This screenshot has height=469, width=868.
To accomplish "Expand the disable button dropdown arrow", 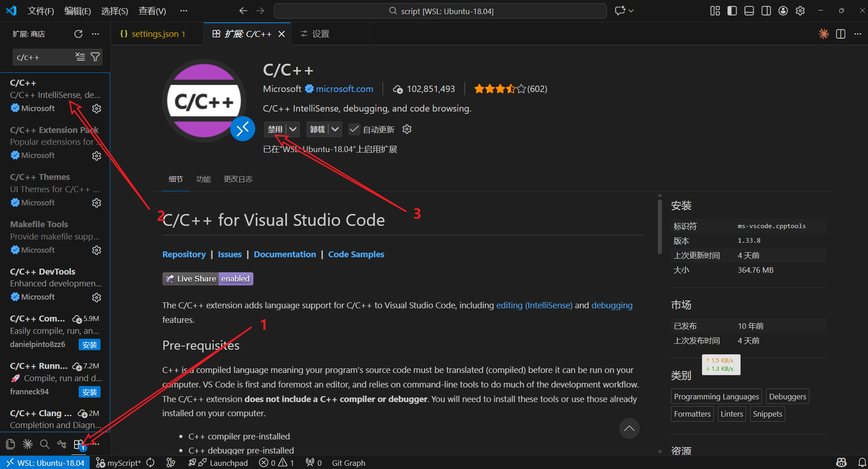I will click(x=293, y=129).
